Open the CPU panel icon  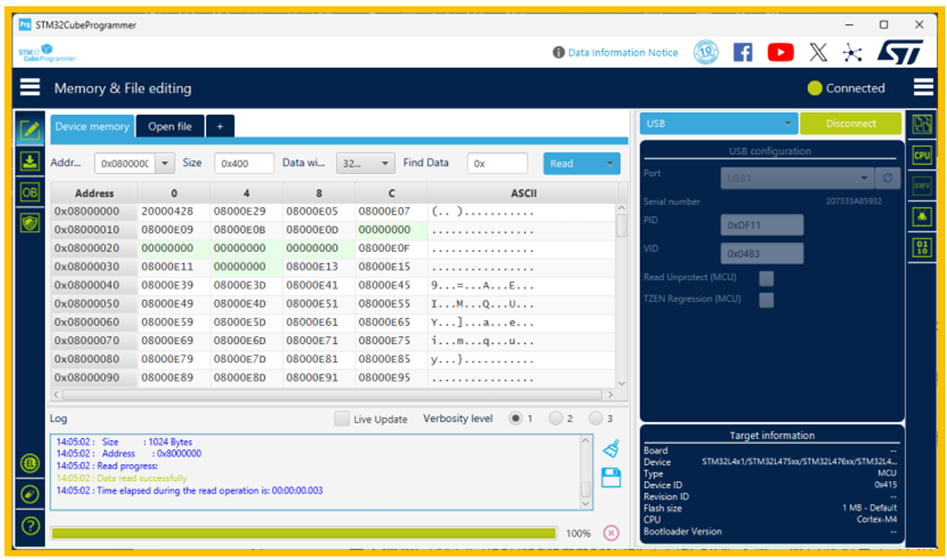[x=922, y=155]
